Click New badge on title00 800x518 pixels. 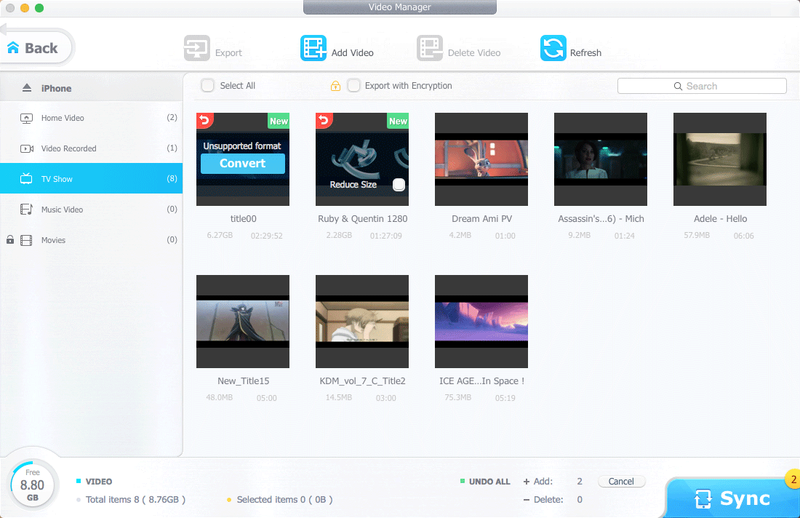click(x=279, y=121)
